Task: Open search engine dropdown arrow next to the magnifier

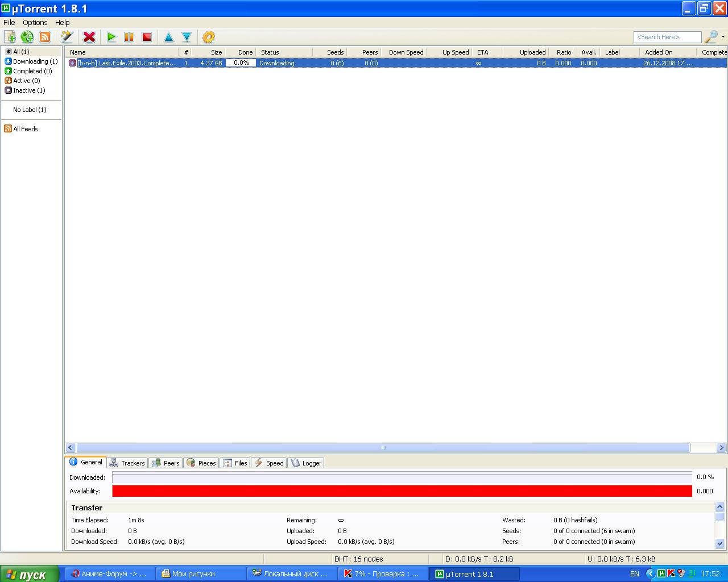Action: click(x=723, y=37)
